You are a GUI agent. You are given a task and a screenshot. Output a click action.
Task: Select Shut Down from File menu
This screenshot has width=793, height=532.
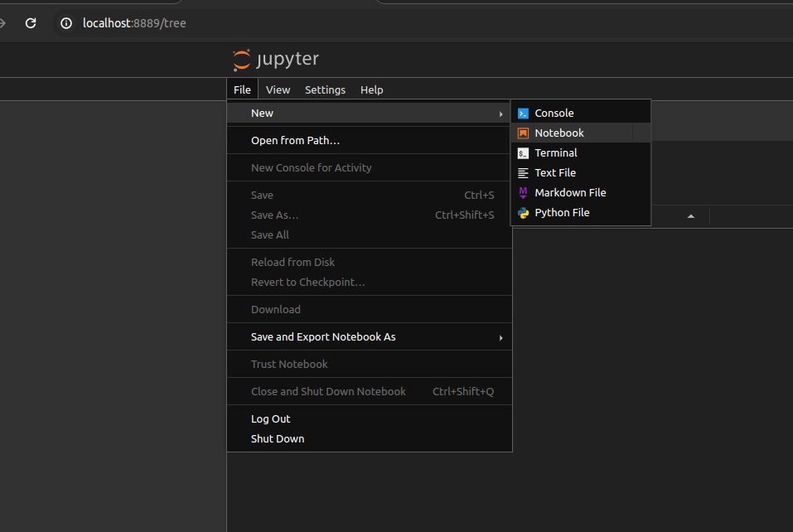click(x=278, y=439)
